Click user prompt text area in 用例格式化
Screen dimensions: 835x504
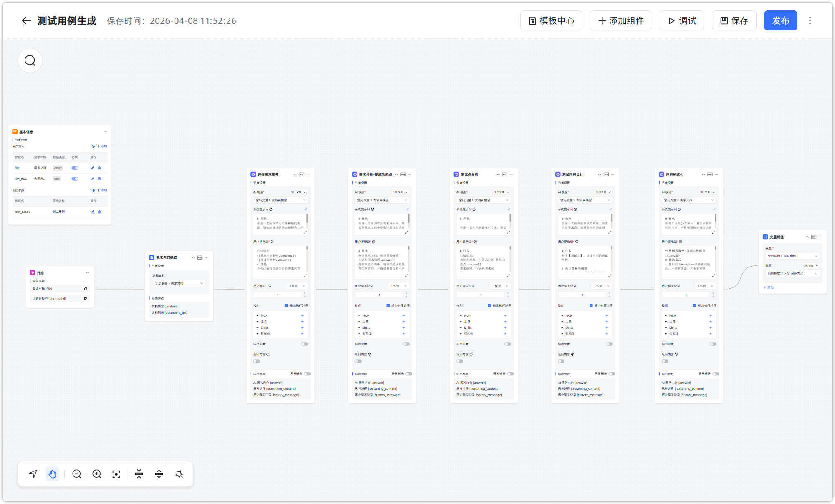[688, 262]
